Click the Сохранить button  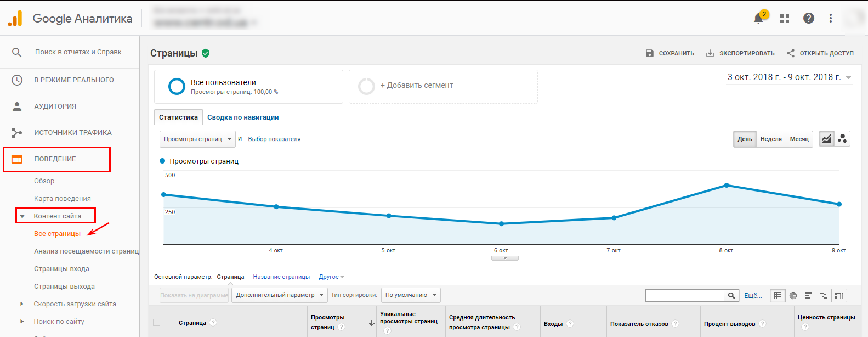click(670, 53)
